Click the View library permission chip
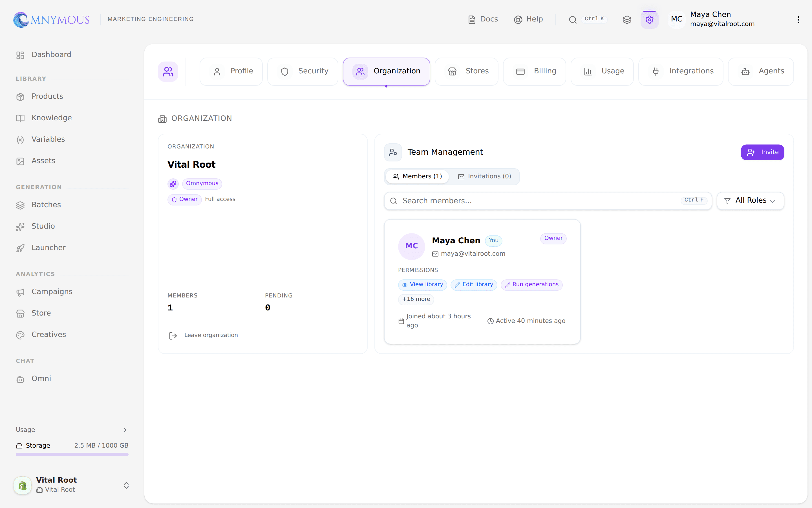 [422, 285]
